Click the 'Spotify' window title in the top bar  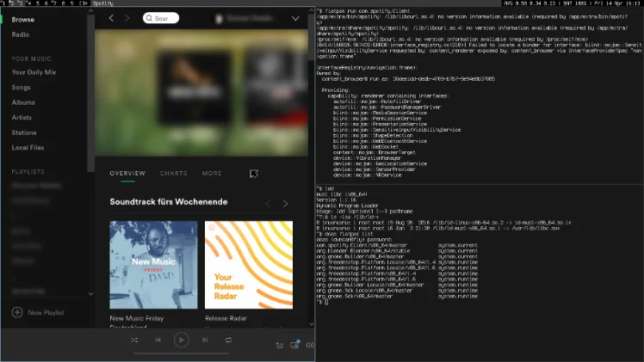[102, 3]
